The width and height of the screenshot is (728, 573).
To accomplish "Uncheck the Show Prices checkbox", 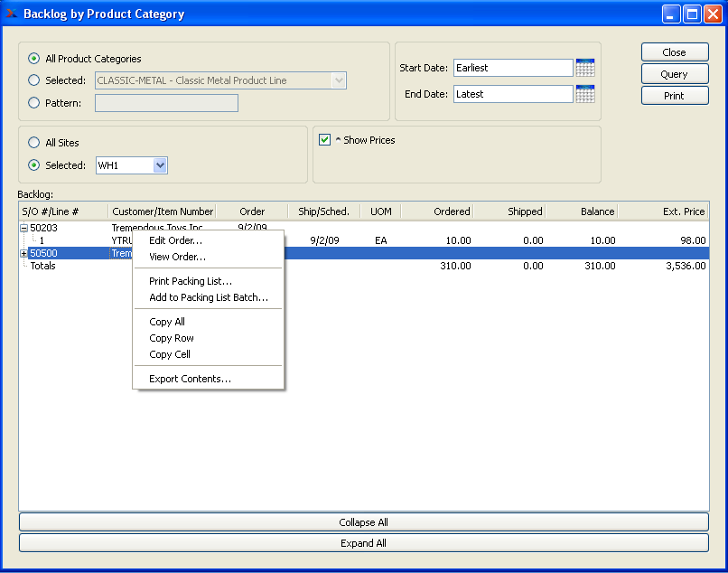I will coord(325,140).
